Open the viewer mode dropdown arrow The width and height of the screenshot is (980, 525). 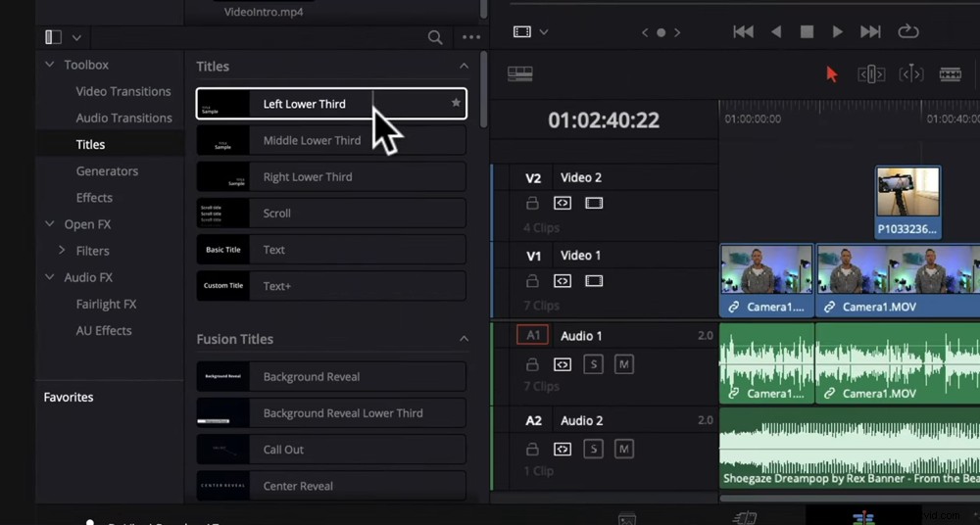coord(543,32)
